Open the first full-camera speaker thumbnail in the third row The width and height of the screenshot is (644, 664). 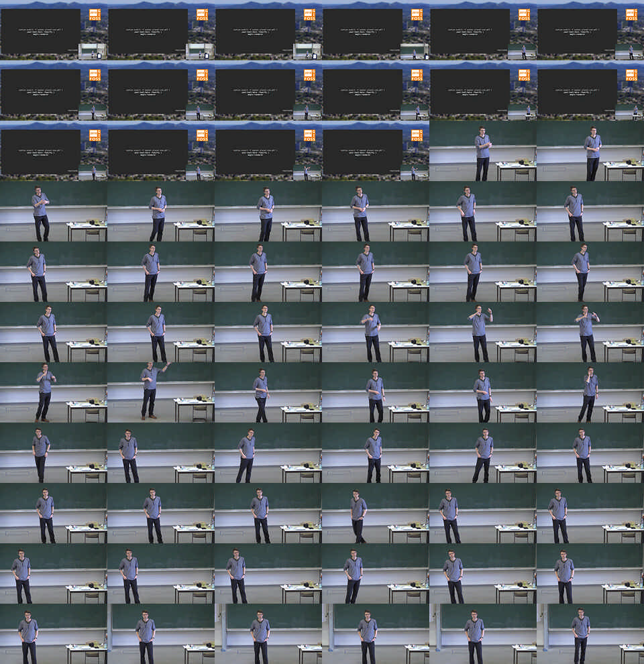pos(483,151)
